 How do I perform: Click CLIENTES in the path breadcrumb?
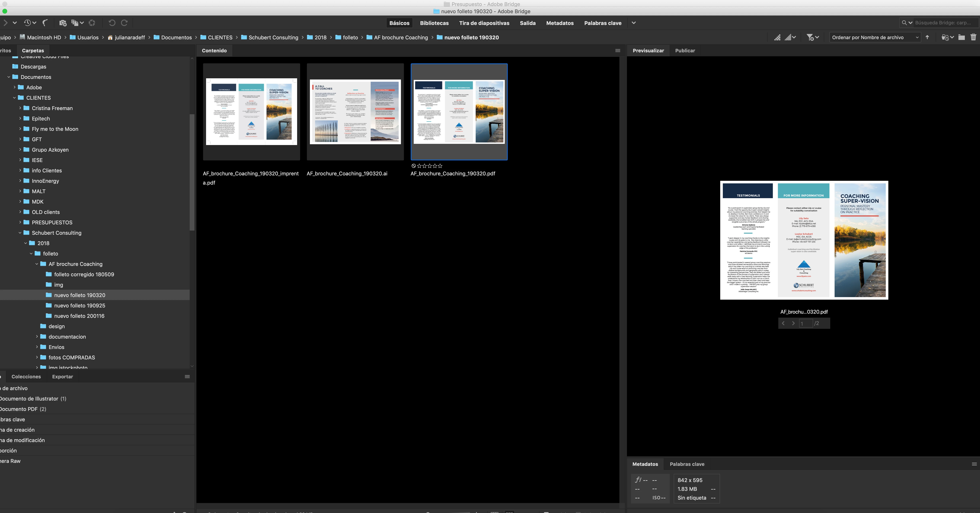pos(220,37)
